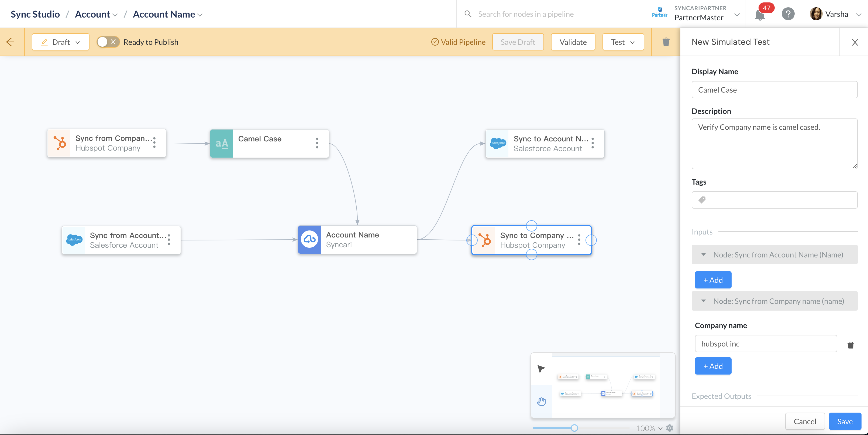The image size is (868, 435).
Task: Click top connector circle on Sync to Company node
Action: point(531,226)
